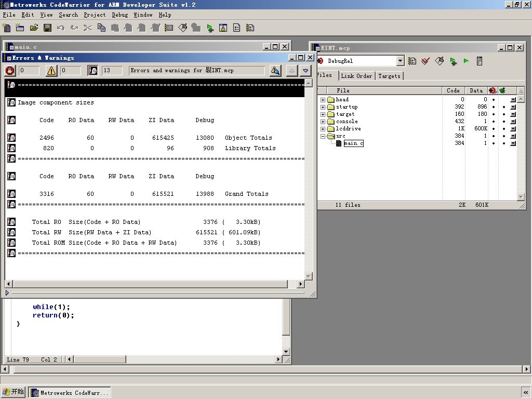Open the Search menu
Viewport: 532px width, 399px height.
(x=68, y=15)
